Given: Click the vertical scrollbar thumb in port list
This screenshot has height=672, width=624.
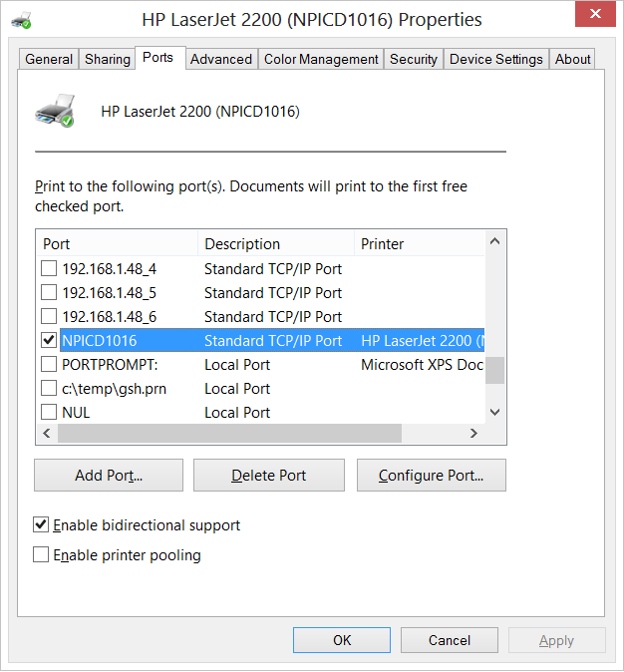Looking at the screenshot, I should pos(494,370).
